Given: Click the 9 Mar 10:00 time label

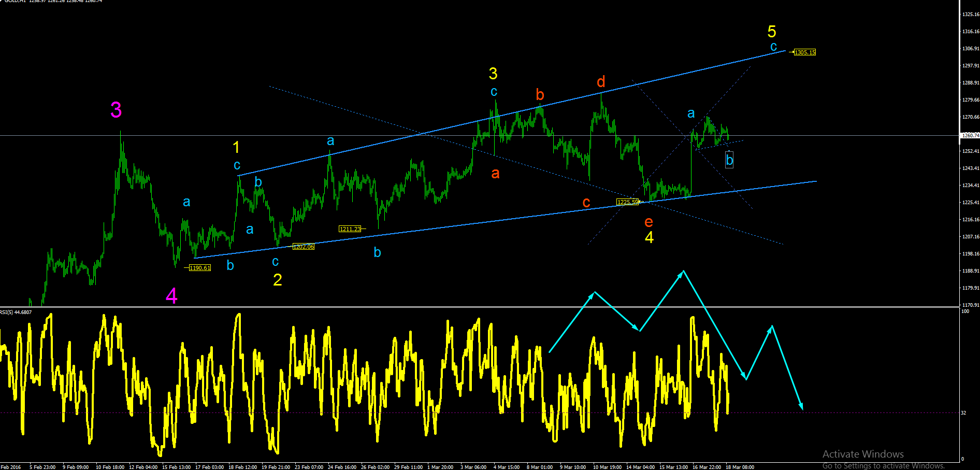Looking at the screenshot, I should pos(573,467).
